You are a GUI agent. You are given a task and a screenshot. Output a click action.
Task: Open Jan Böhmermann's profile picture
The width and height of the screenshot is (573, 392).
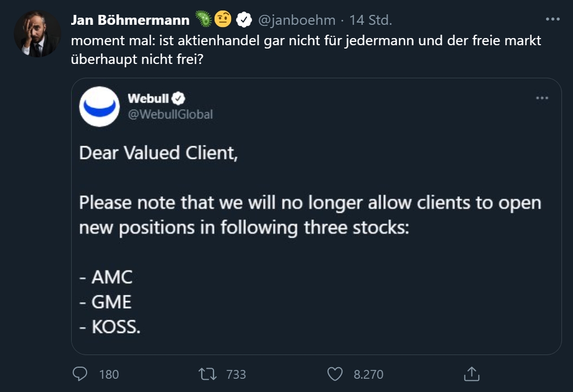pyautogui.click(x=37, y=34)
